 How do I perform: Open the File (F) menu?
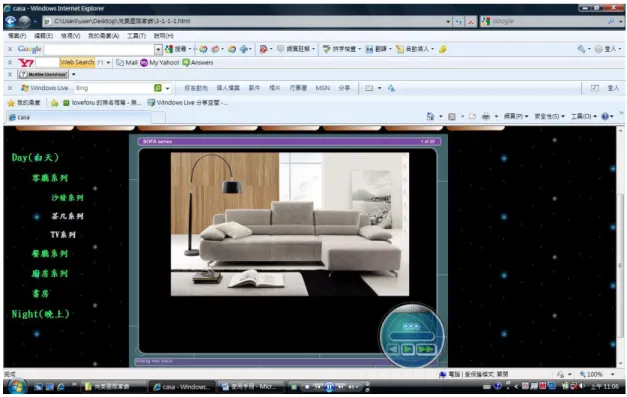point(17,36)
